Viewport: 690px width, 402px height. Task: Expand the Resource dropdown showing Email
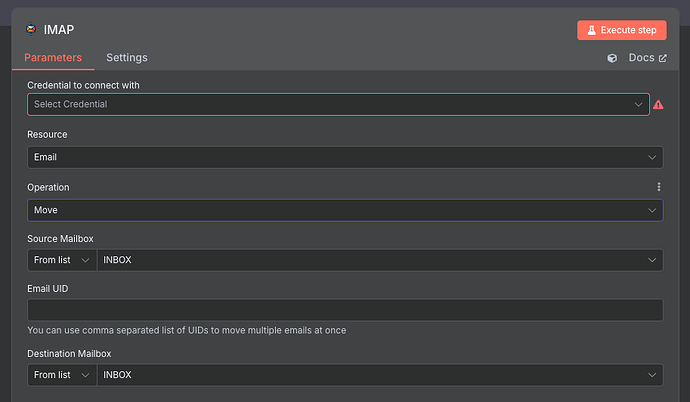345,157
